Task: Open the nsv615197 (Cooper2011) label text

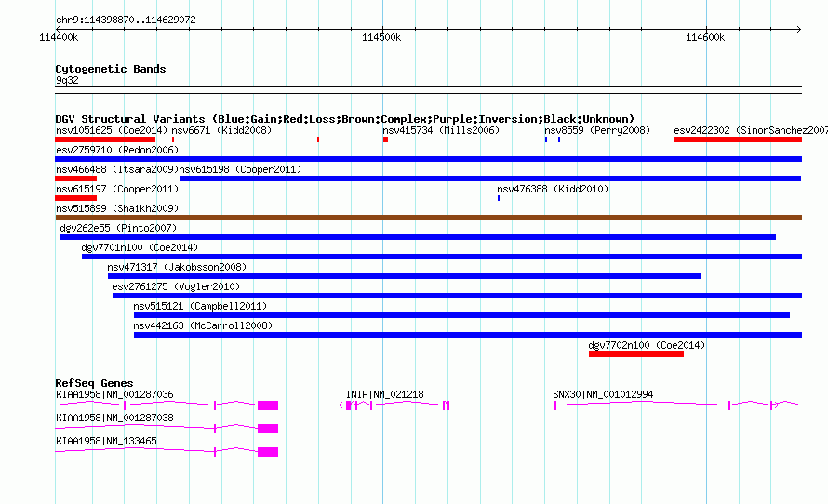Action: 117,189
